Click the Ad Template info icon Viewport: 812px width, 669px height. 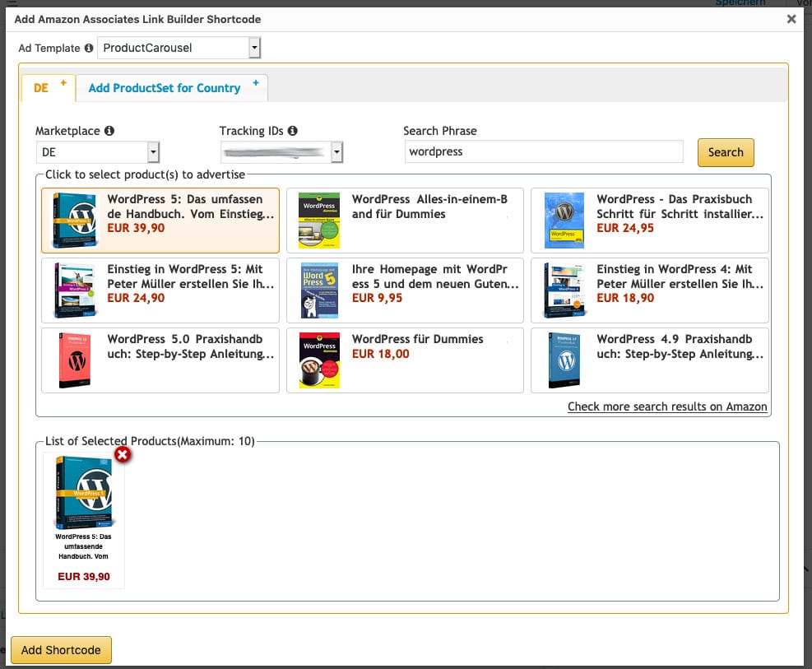click(x=89, y=49)
